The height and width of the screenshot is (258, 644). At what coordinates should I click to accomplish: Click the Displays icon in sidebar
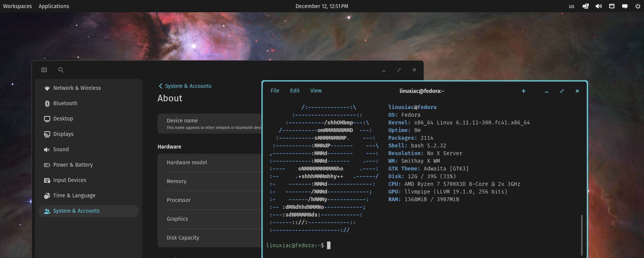(47, 134)
